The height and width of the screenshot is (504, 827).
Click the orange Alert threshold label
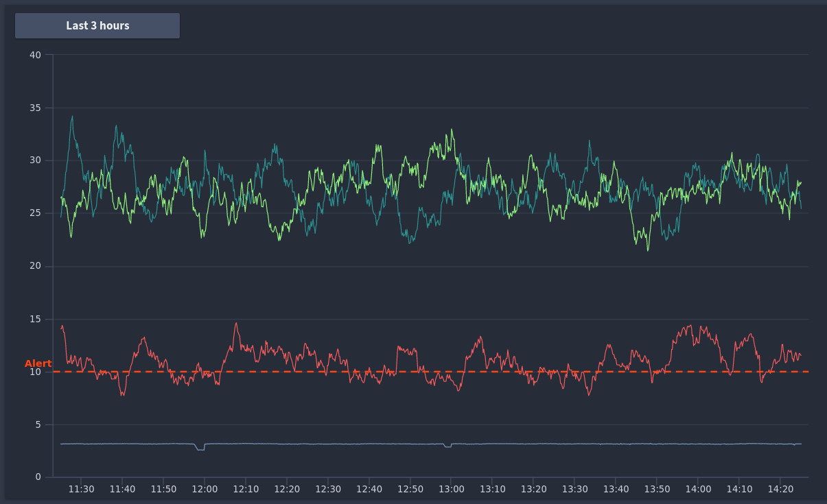click(38, 363)
